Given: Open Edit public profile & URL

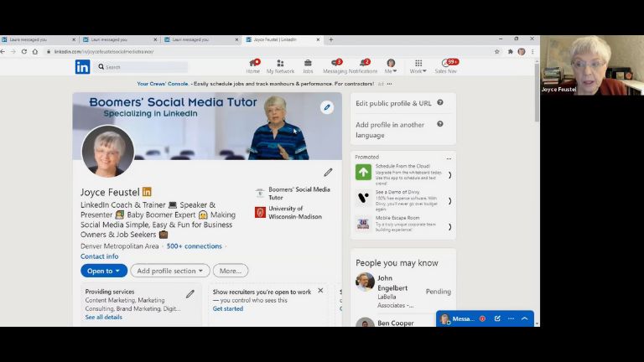Looking at the screenshot, I should [393, 103].
